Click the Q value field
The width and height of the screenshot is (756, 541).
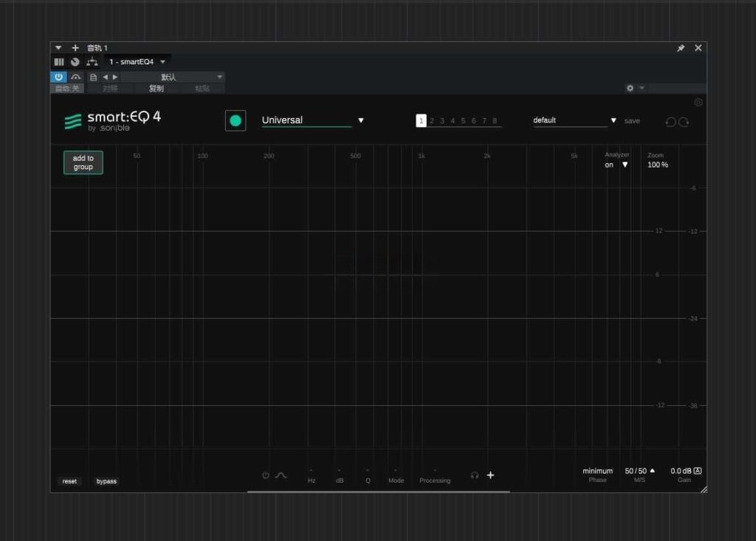(368, 475)
